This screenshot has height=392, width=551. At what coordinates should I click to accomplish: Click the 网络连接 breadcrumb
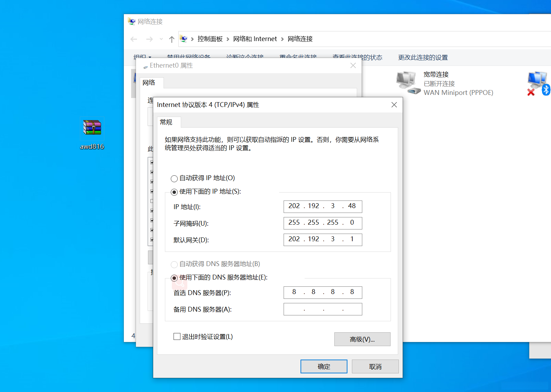tap(300, 39)
